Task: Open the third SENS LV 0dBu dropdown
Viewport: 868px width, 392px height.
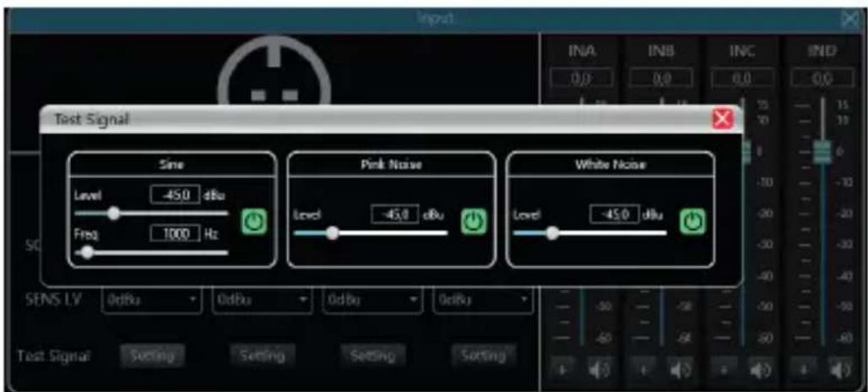Action: click(x=372, y=300)
